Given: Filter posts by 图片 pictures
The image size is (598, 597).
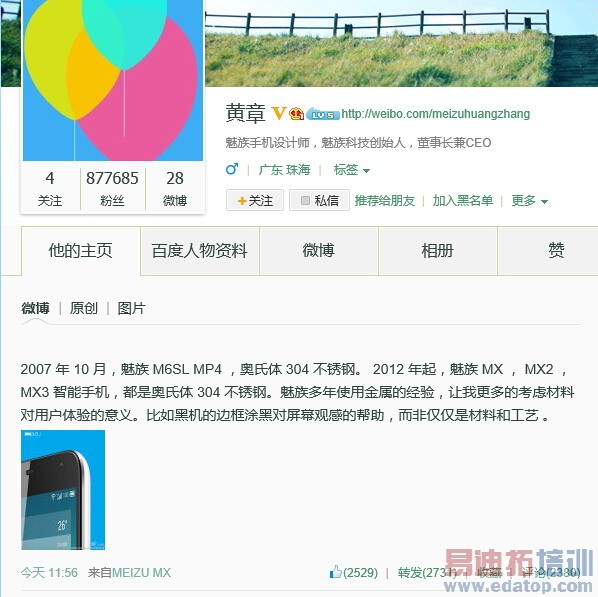Looking at the screenshot, I should [132, 308].
